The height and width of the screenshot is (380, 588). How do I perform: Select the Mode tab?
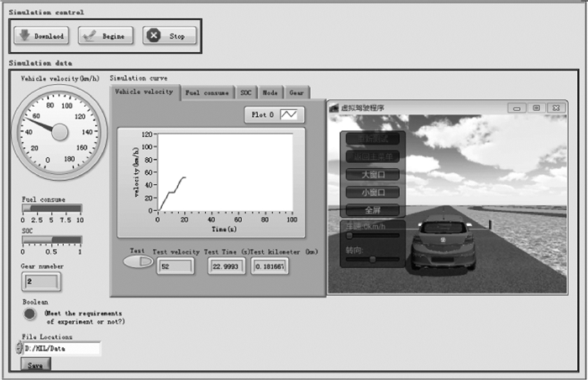tap(270, 92)
